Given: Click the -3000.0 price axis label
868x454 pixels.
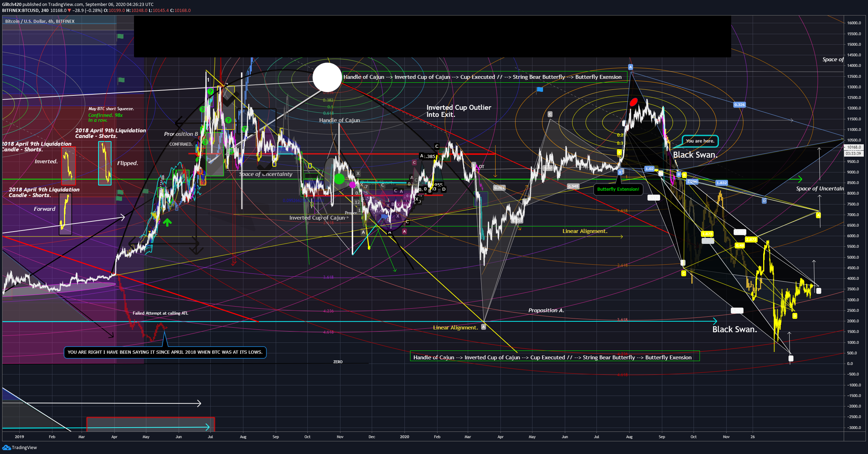Looking at the screenshot, I should [x=854, y=428].
